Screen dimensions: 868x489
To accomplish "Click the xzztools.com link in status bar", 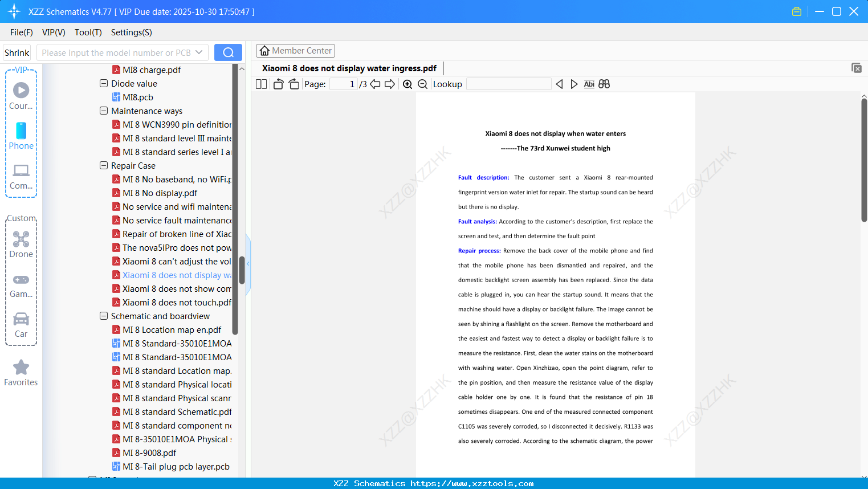I will [472, 483].
